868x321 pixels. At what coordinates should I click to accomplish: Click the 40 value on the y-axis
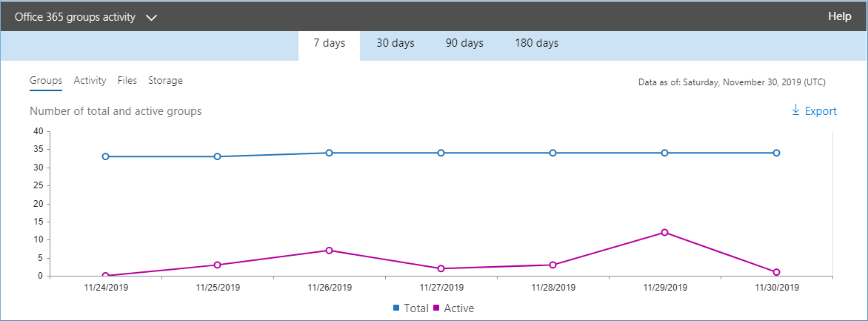(39, 131)
